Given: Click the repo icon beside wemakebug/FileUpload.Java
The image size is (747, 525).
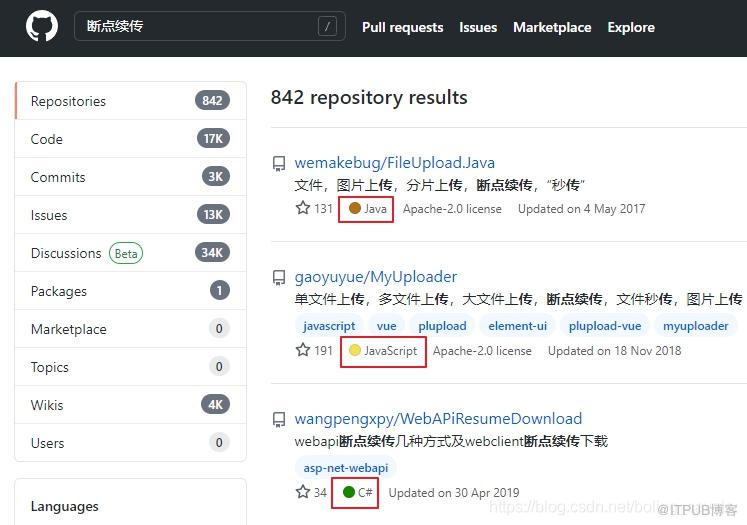Looking at the screenshot, I should coord(279,163).
